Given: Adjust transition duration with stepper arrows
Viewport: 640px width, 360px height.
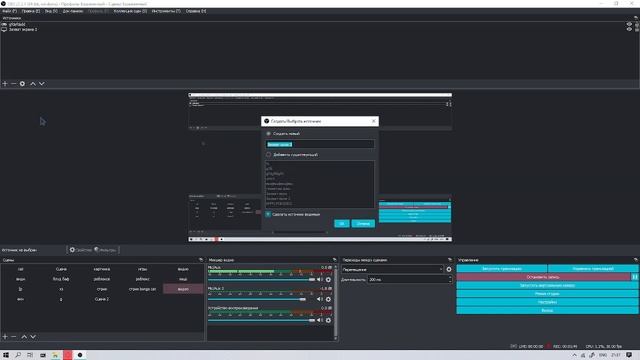Looking at the screenshot, I should (450, 280).
